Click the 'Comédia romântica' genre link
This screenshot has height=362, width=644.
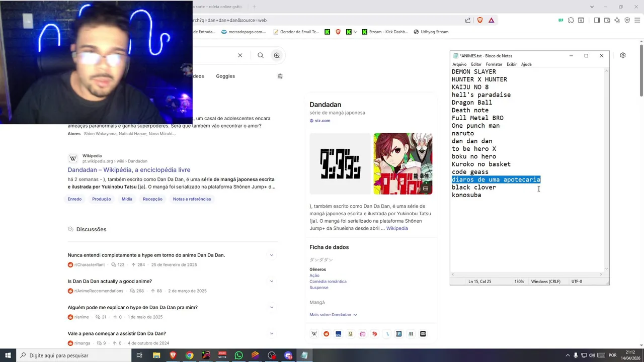(x=328, y=282)
